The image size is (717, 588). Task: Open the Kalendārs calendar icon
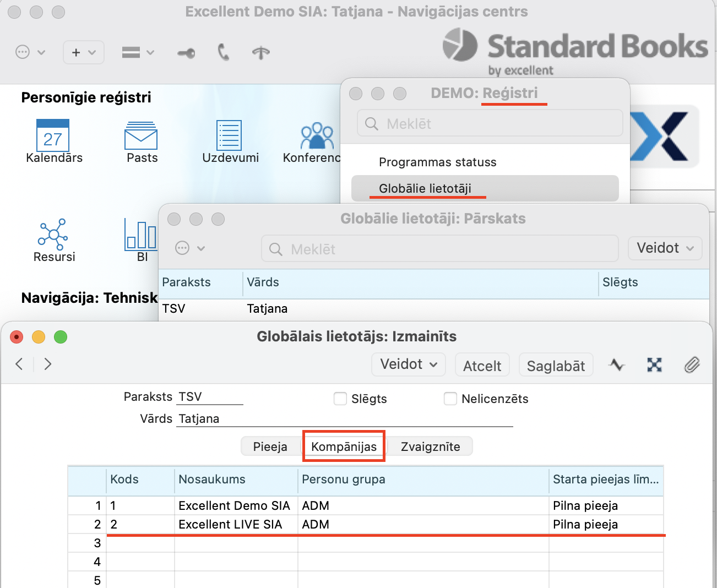pos(53,136)
